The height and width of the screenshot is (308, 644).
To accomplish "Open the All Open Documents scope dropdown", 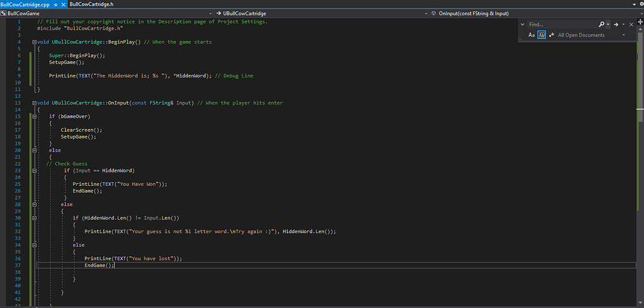I will coord(591,35).
